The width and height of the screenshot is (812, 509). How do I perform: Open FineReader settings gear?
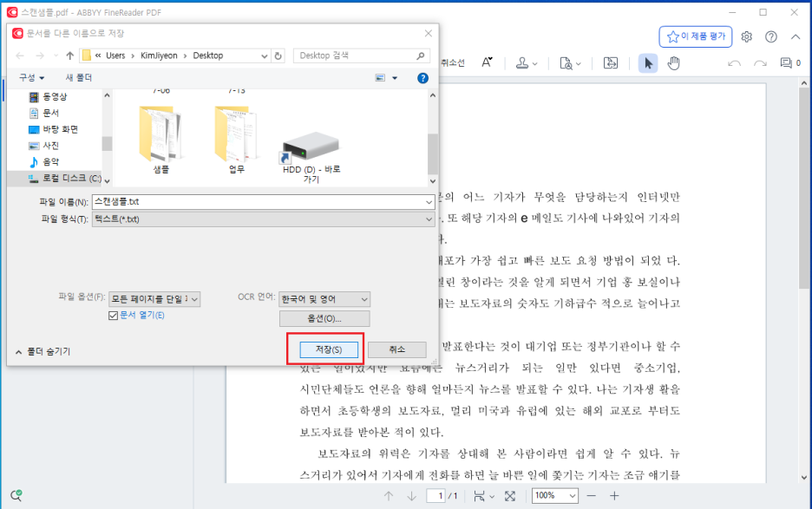pos(746,36)
